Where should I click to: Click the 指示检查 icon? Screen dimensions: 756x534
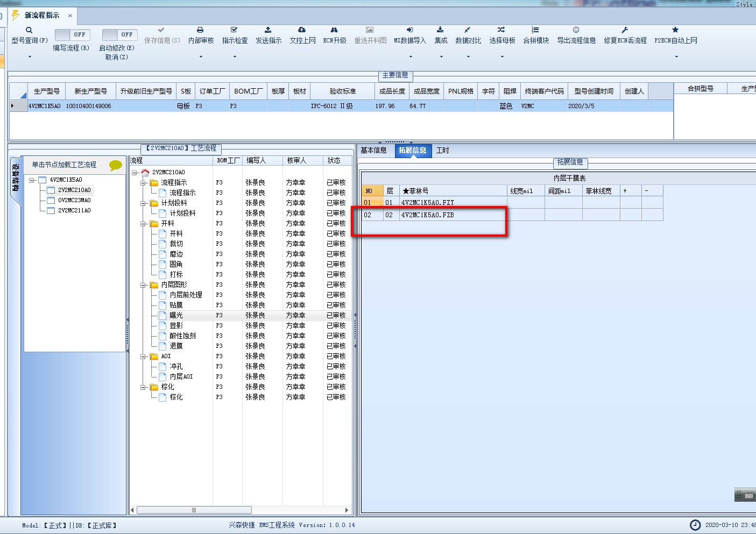[234, 30]
